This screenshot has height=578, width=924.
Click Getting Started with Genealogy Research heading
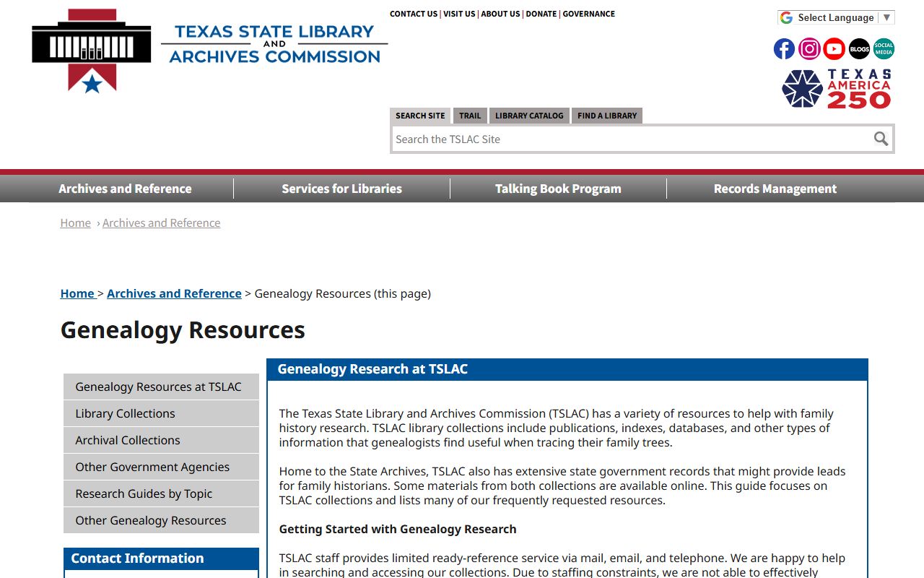(398, 529)
